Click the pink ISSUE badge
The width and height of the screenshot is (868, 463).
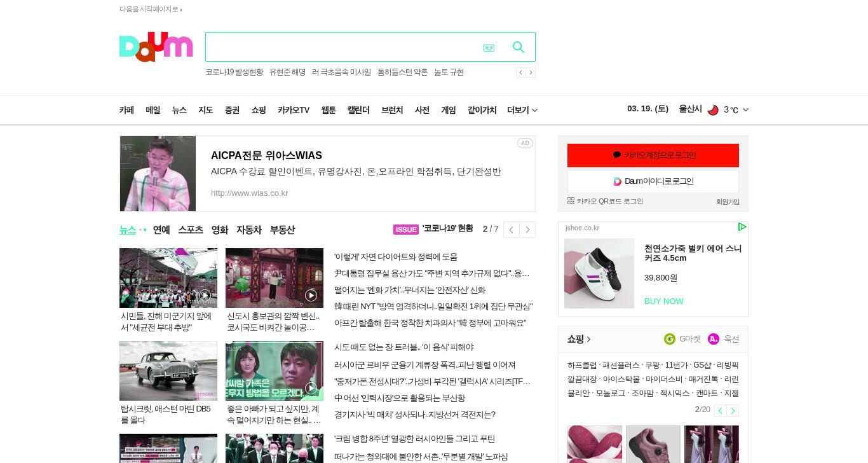pyautogui.click(x=406, y=230)
